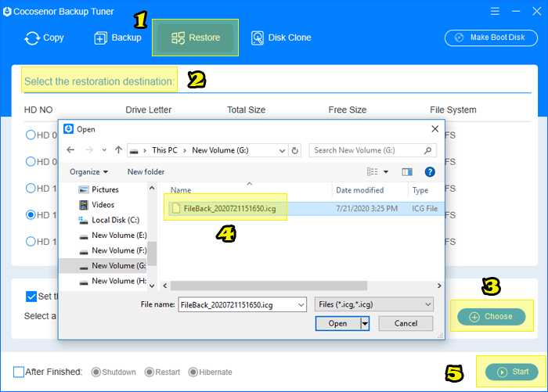Select the first HD 0 radio button
548x392 pixels.
31,135
